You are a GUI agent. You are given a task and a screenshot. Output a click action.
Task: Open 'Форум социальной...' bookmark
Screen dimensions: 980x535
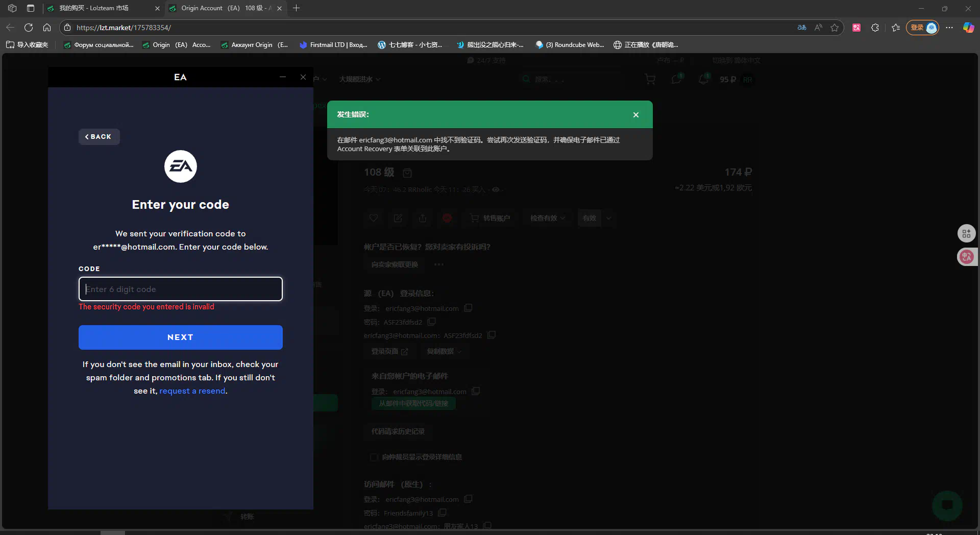99,45
